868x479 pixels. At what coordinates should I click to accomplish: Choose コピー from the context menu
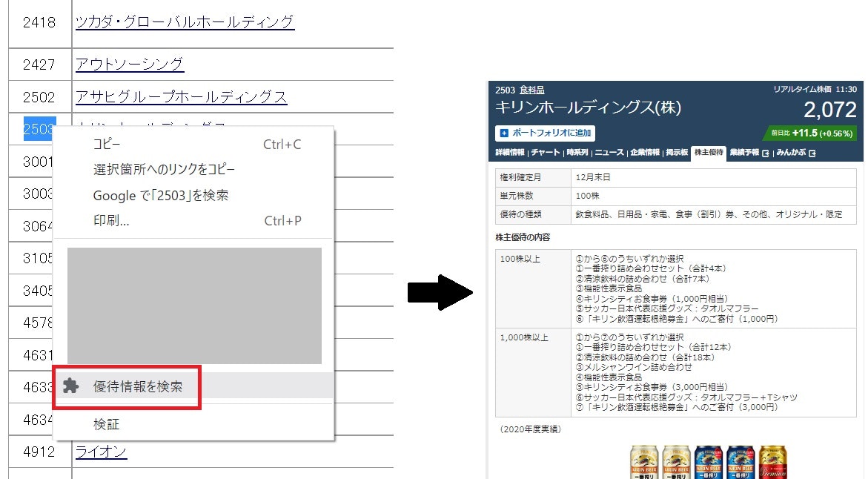coord(193,144)
